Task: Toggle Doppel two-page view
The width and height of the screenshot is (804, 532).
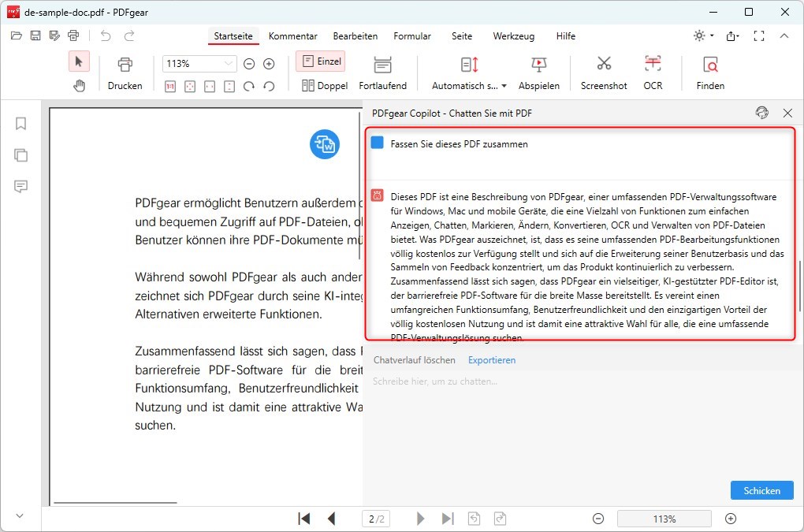Action: pos(325,86)
